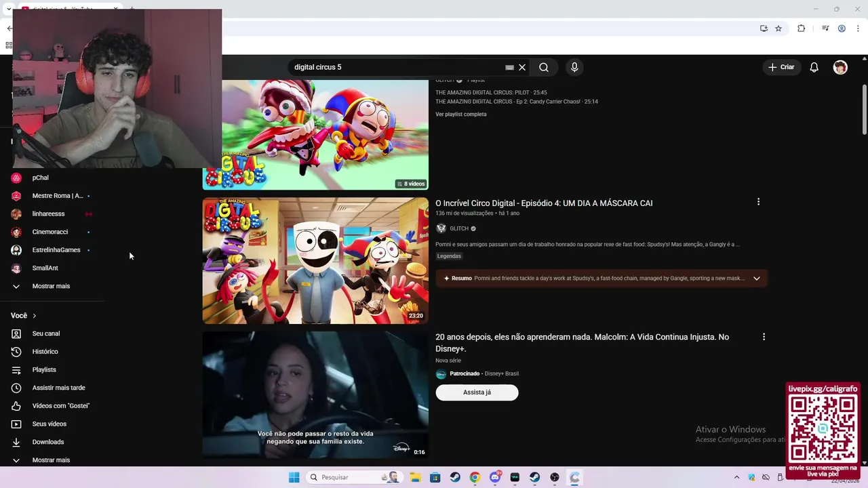Open OBS Studio from the taskbar
Image resolution: width=868 pixels, height=488 pixels.
(x=555, y=477)
